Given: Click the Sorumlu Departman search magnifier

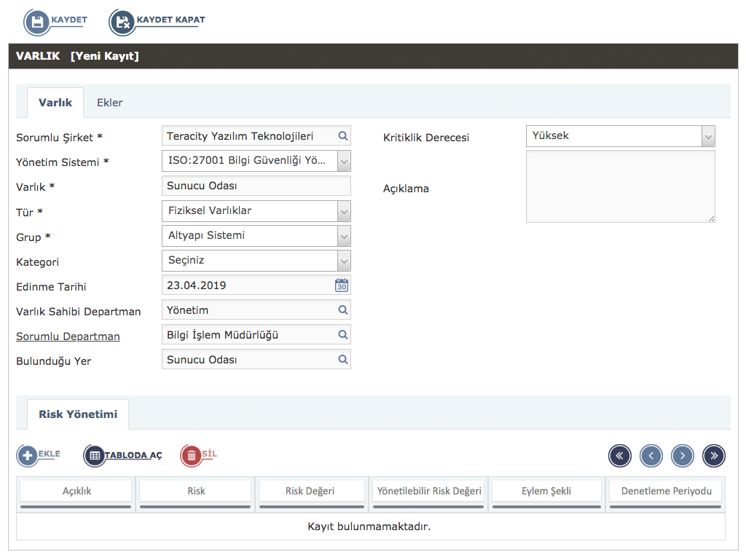Looking at the screenshot, I should coord(343,335).
